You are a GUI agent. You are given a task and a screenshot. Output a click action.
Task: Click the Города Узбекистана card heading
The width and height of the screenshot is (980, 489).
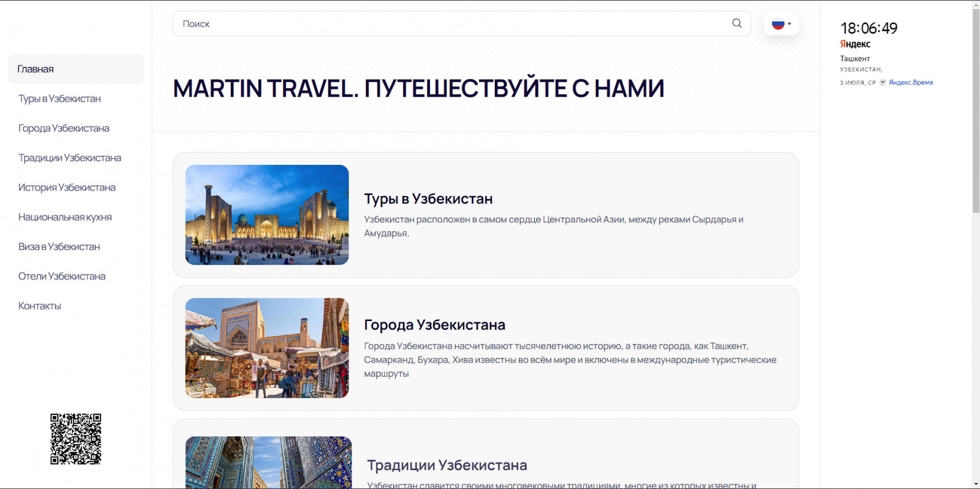[x=435, y=325]
